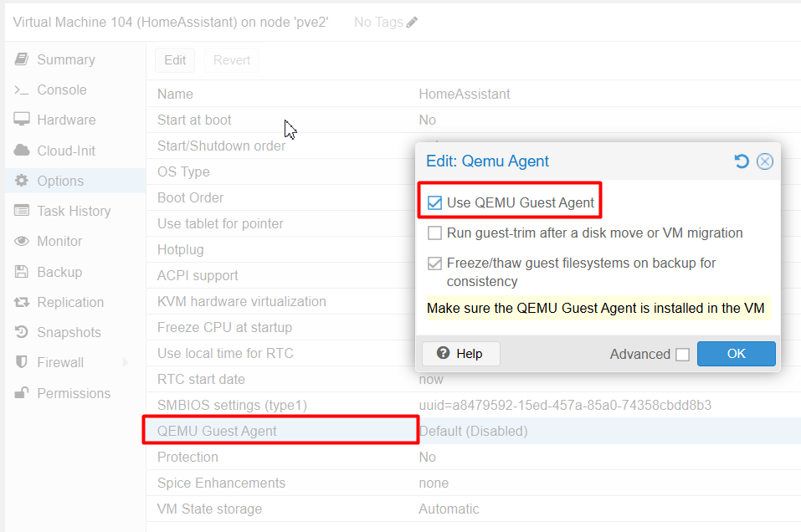Select the Hardware monitor icon
The height and width of the screenshot is (532, 801).
[x=22, y=120]
